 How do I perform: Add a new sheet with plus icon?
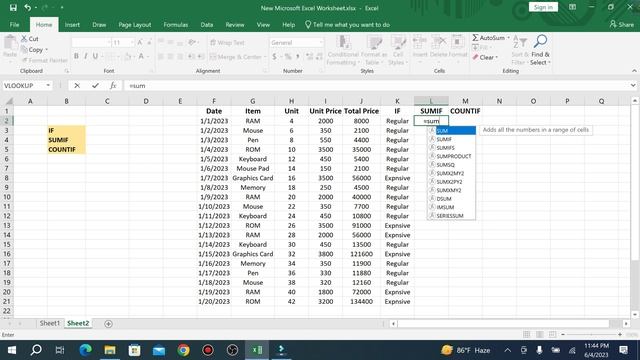point(108,323)
